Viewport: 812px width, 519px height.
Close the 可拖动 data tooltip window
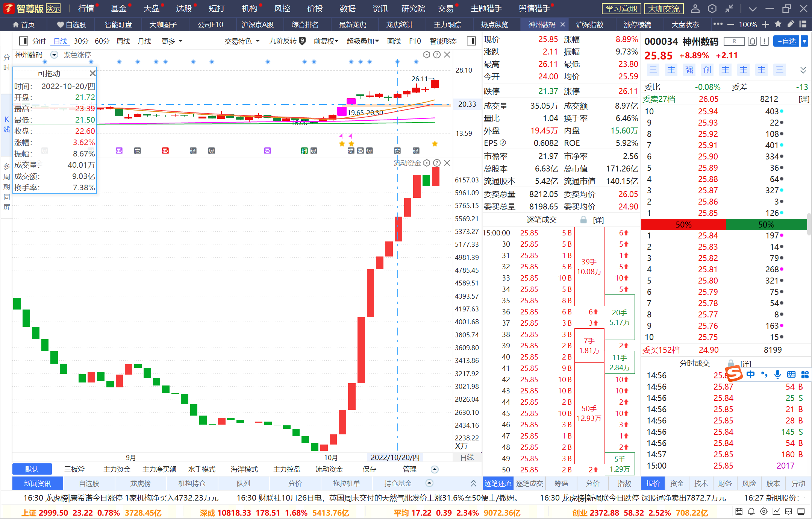click(x=92, y=73)
